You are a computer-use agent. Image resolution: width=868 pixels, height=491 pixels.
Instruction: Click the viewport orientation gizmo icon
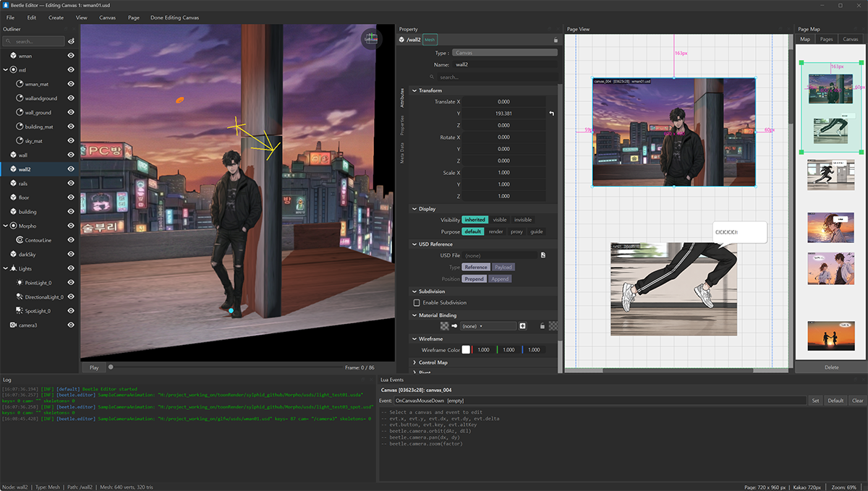tap(371, 39)
